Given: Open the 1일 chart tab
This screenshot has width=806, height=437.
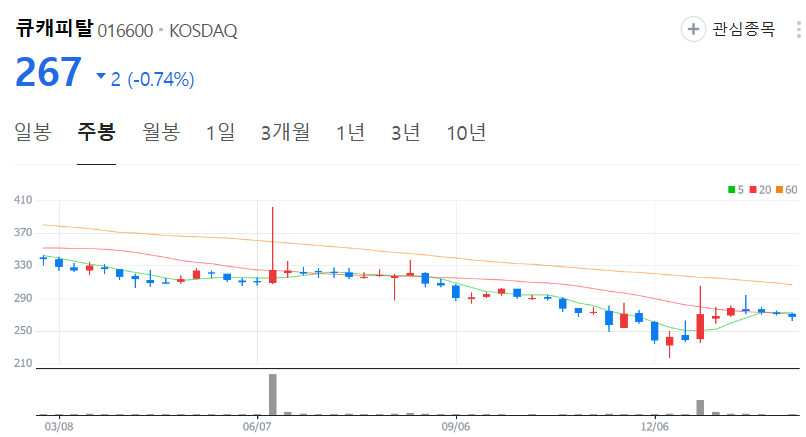Looking at the screenshot, I should [220, 132].
